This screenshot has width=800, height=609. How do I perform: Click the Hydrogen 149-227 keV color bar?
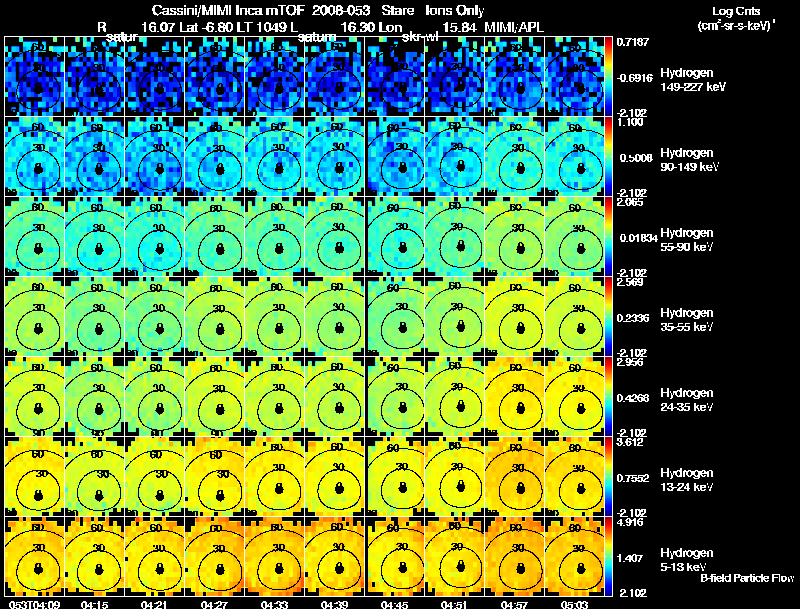608,76
